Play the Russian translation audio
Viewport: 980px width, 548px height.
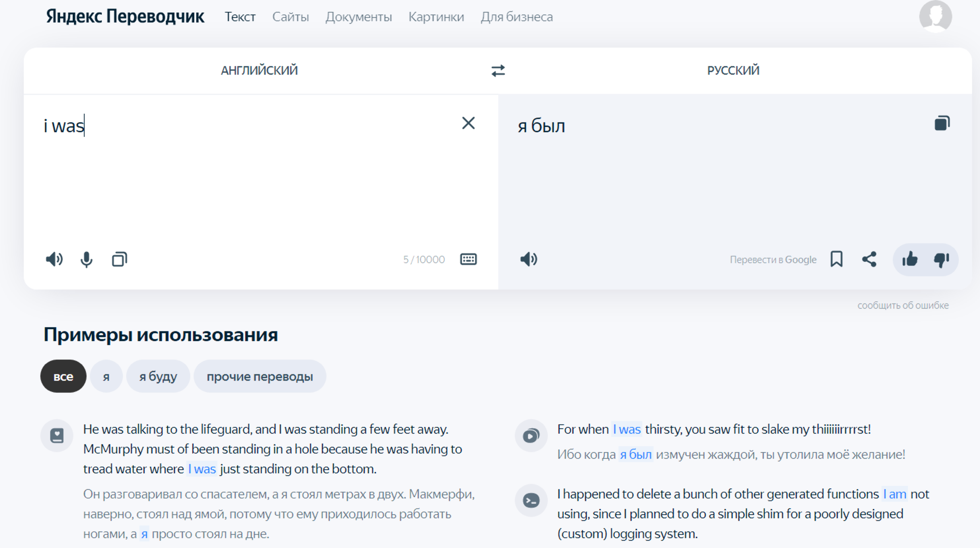(x=529, y=259)
